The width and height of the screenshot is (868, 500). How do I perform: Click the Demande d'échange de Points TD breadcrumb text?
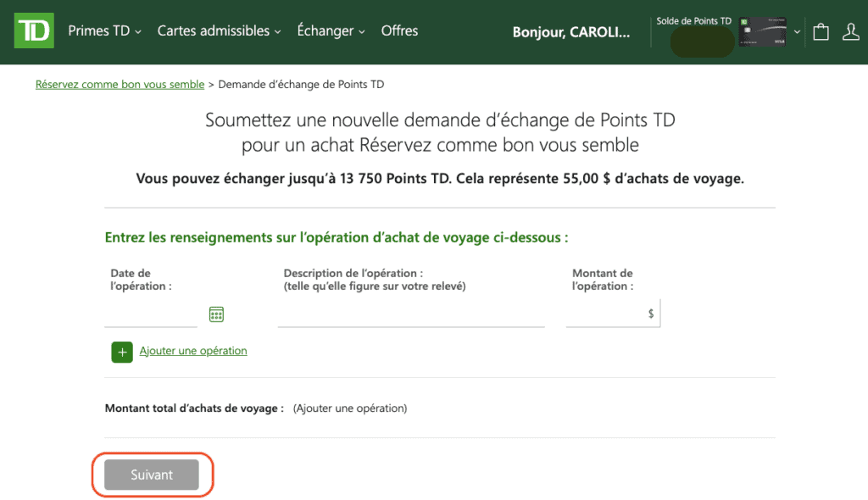pos(301,84)
